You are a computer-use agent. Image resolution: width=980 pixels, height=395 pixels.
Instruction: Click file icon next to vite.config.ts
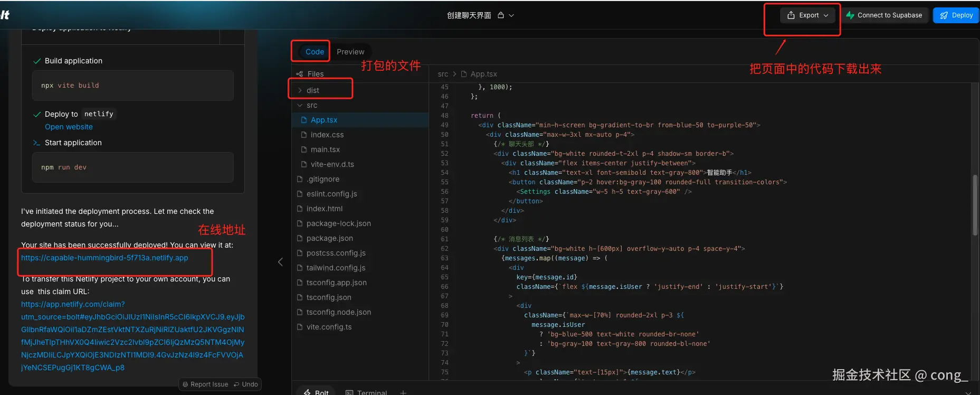click(x=300, y=327)
